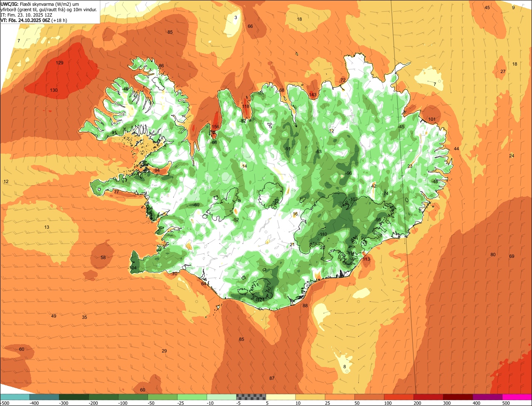Select the '21' value label
The image size is (532, 406).
(x=292, y=245)
